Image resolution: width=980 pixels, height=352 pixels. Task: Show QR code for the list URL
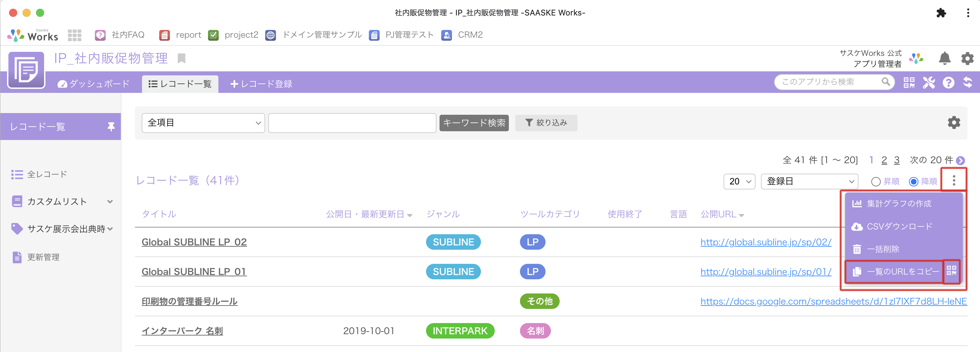(951, 271)
